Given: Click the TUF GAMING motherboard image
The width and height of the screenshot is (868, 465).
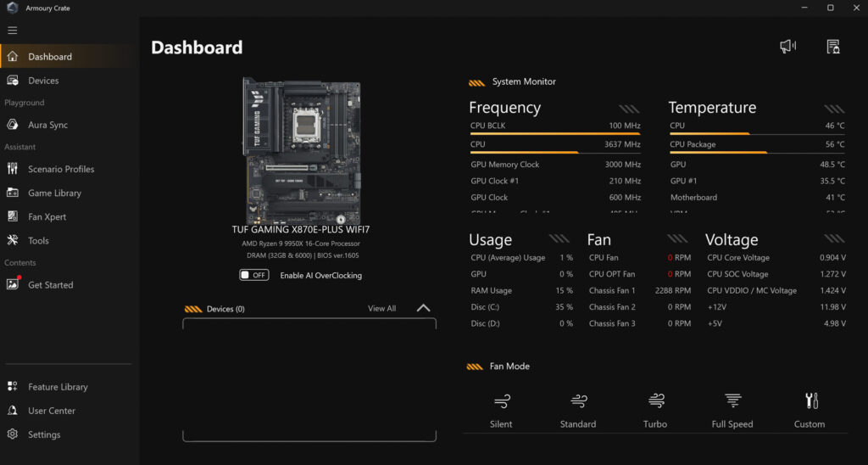Looking at the screenshot, I should [302, 150].
